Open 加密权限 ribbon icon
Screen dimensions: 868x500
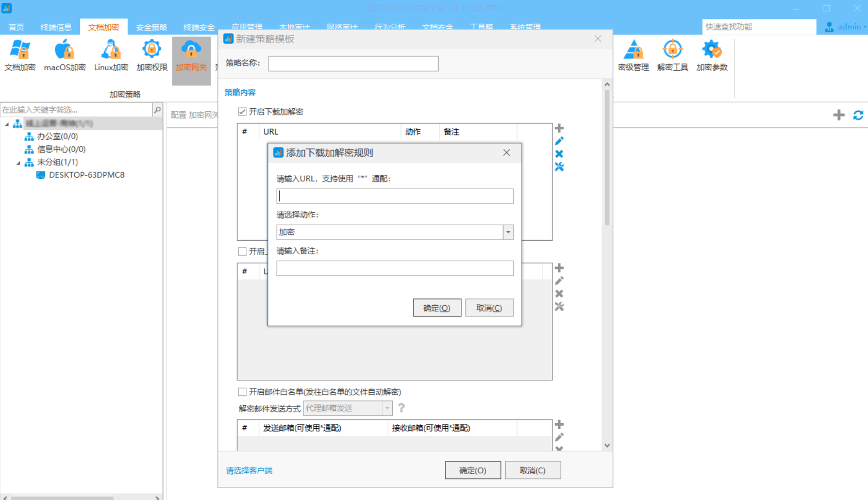pyautogui.click(x=152, y=55)
